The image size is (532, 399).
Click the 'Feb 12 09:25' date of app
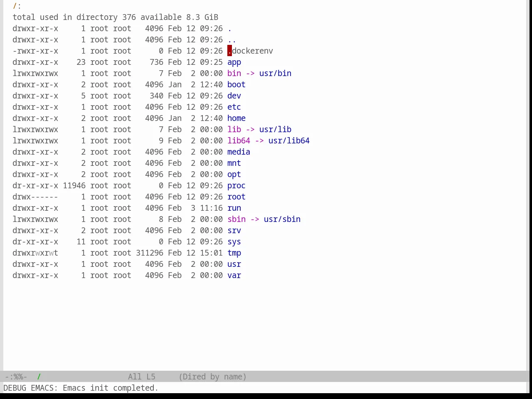195,62
